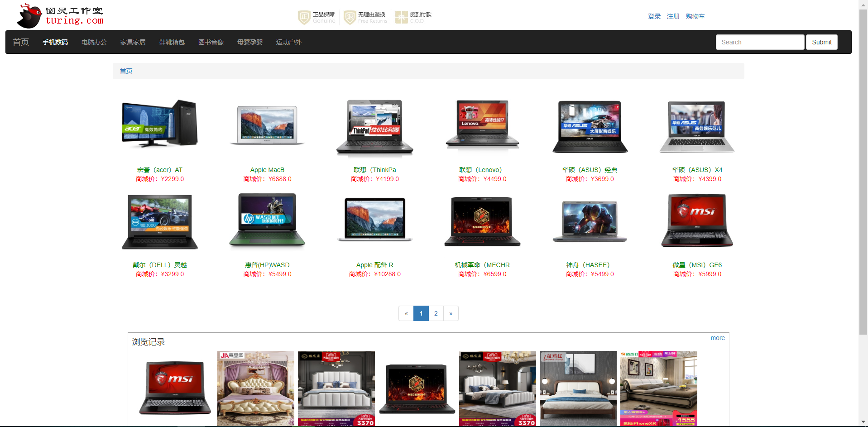Open the 购物车 shopping cart link
The image size is (868, 427).
[695, 16]
